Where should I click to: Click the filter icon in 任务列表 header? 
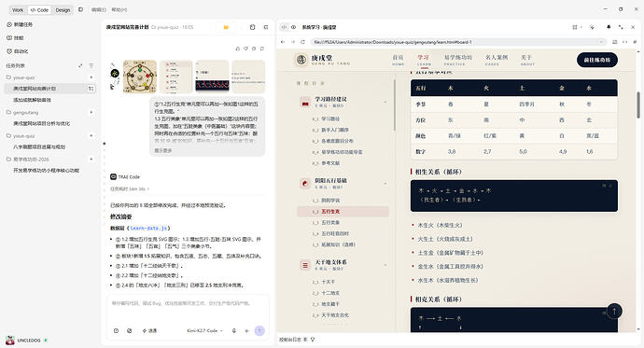[91, 65]
